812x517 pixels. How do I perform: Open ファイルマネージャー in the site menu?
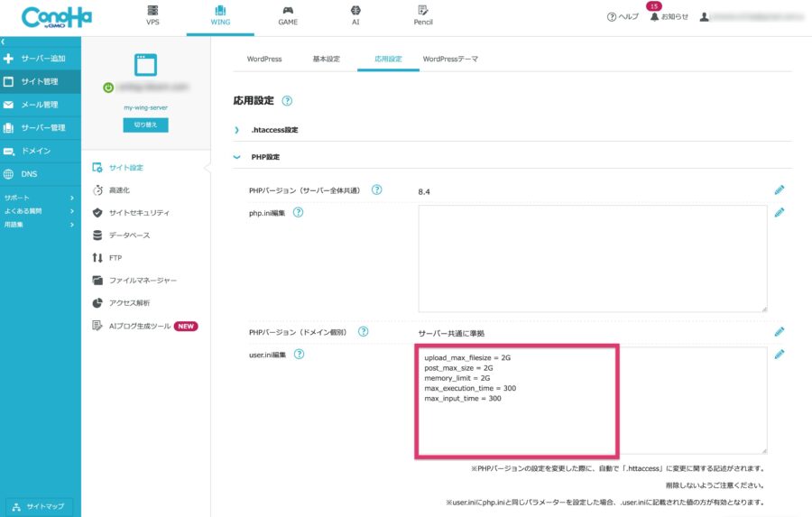pyautogui.click(x=134, y=281)
